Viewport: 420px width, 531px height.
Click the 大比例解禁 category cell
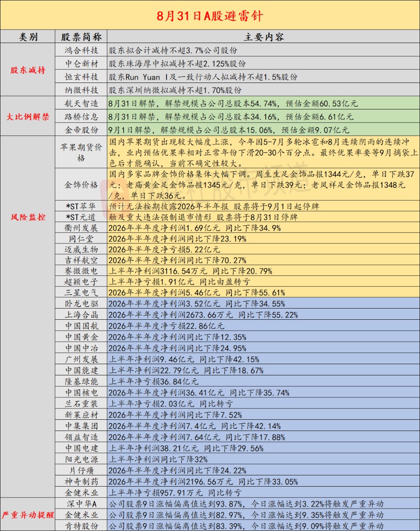click(x=28, y=117)
